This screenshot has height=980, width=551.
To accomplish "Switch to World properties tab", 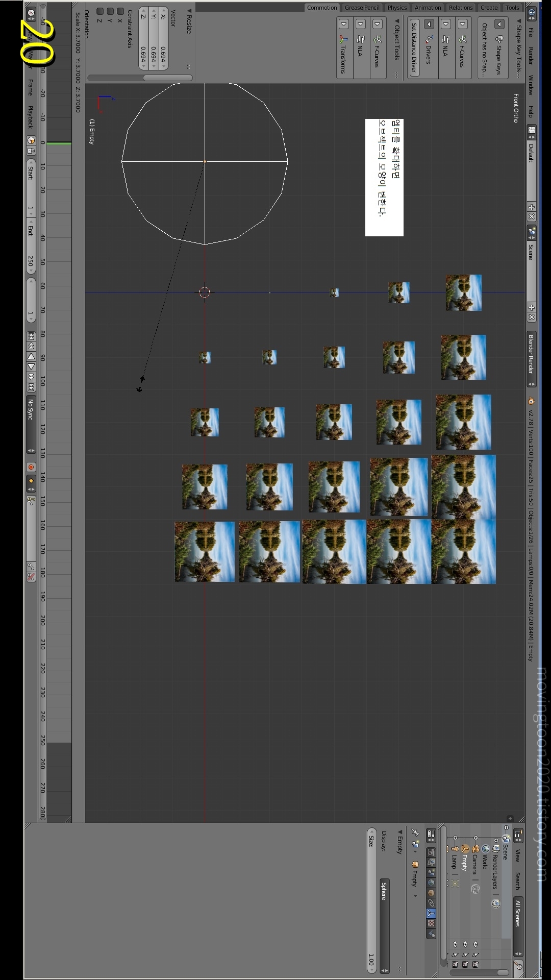I will tap(431, 883).
